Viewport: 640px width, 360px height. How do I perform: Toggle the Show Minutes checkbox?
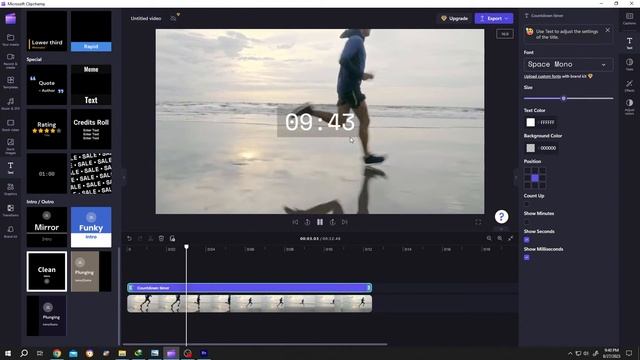(527, 222)
